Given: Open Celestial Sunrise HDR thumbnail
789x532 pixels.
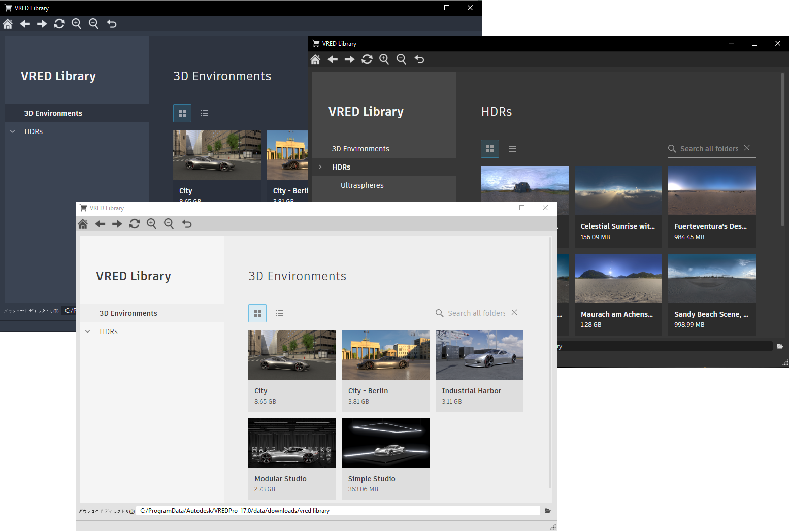Looking at the screenshot, I should (618, 190).
